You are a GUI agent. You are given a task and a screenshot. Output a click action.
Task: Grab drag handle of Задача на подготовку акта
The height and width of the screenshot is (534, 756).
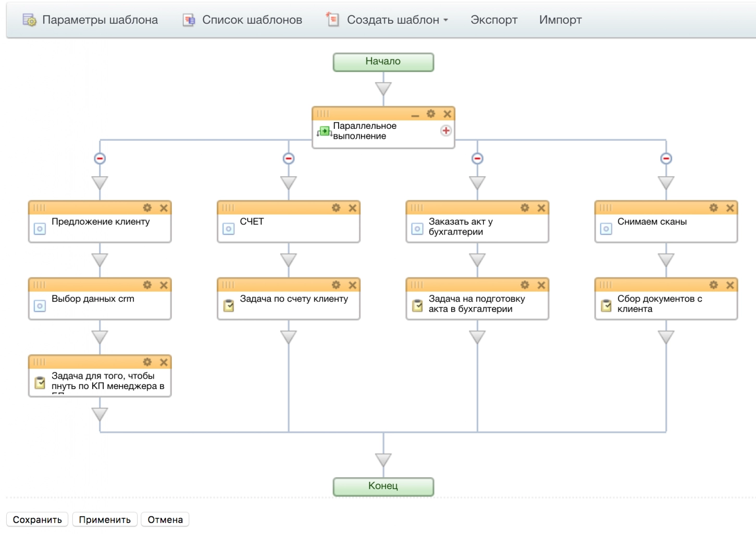(x=417, y=285)
